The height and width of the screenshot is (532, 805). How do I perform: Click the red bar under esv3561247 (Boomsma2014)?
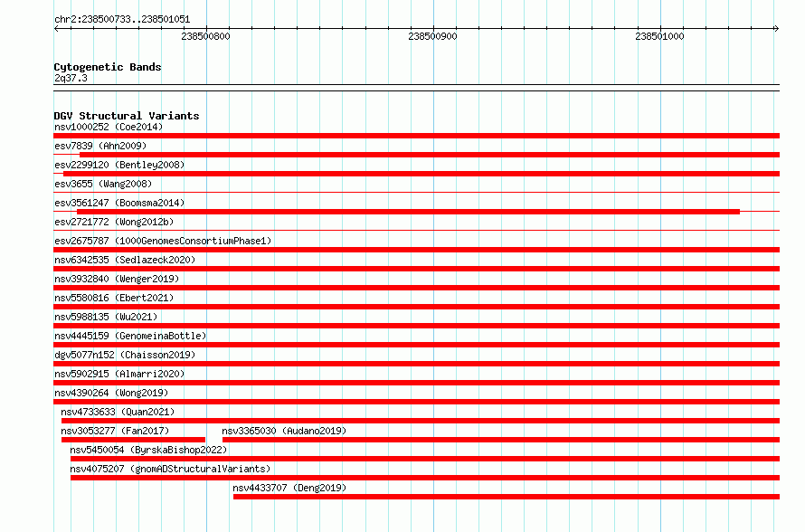tap(408, 212)
